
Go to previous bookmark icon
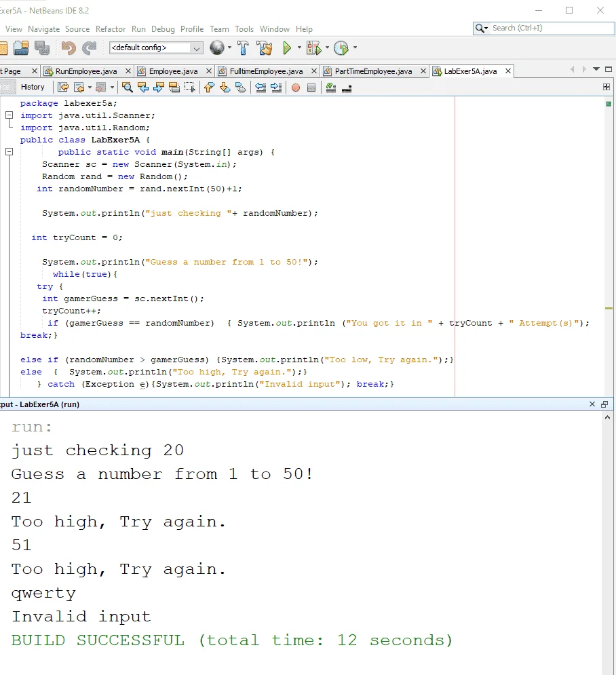tap(209, 88)
